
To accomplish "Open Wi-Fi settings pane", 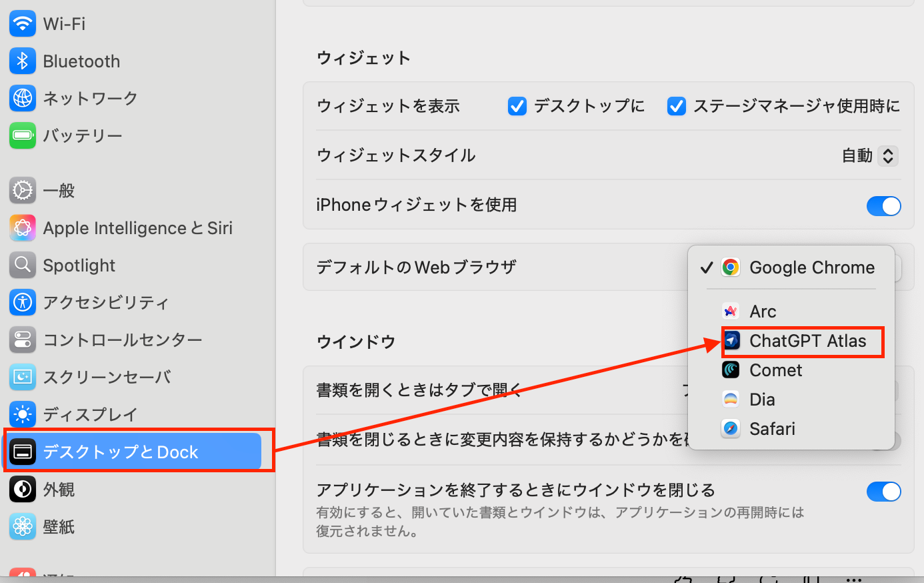I will (x=133, y=24).
